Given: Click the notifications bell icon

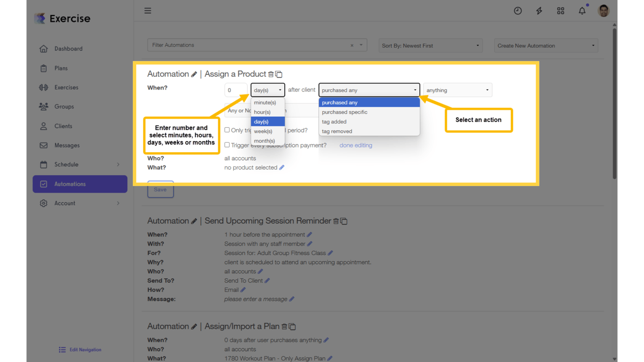Looking at the screenshot, I should [582, 10].
